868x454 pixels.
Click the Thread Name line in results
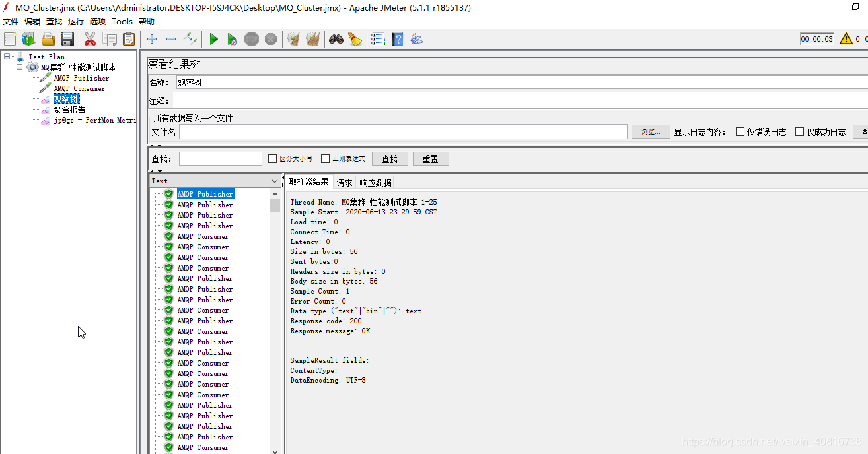point(363,202)
